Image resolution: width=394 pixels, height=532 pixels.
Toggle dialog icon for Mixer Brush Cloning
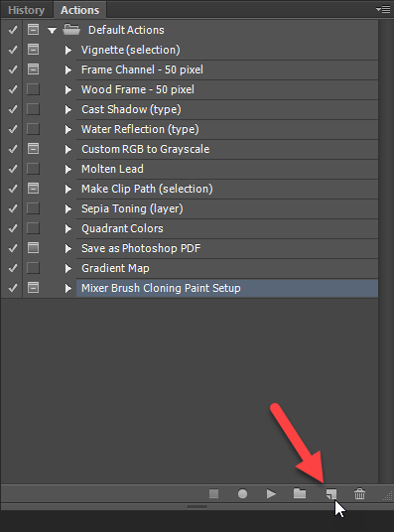(33, 288)
